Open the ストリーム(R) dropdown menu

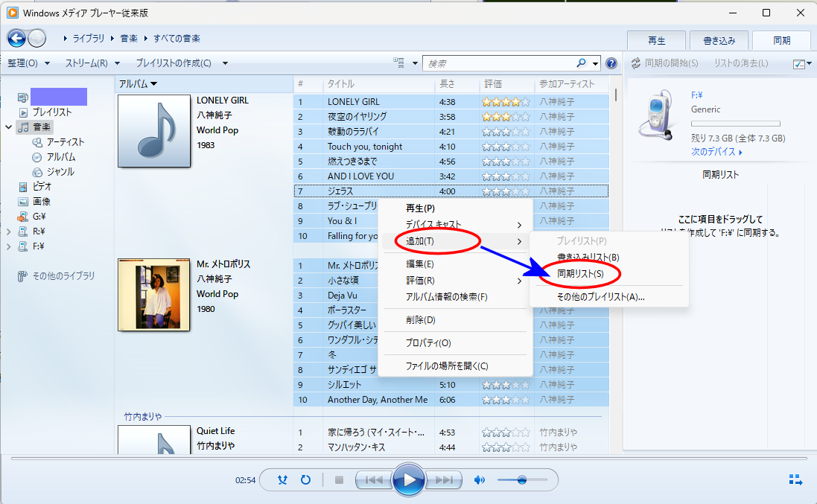92,63
